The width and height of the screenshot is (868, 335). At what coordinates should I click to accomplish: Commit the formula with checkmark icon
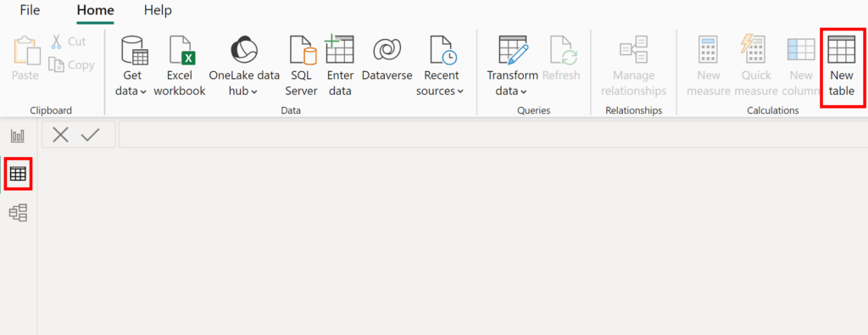point(90,135)
